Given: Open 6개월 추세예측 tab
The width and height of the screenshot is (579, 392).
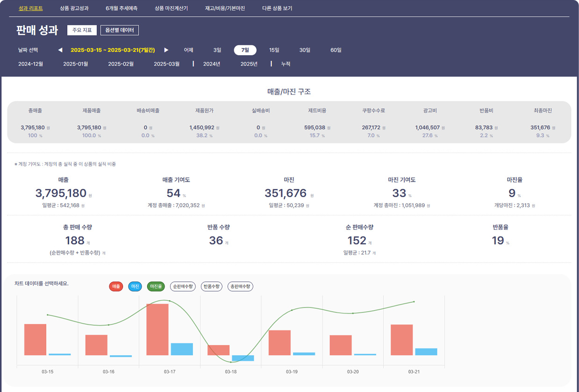Looking at the screenshot, I should pos(122,8).
